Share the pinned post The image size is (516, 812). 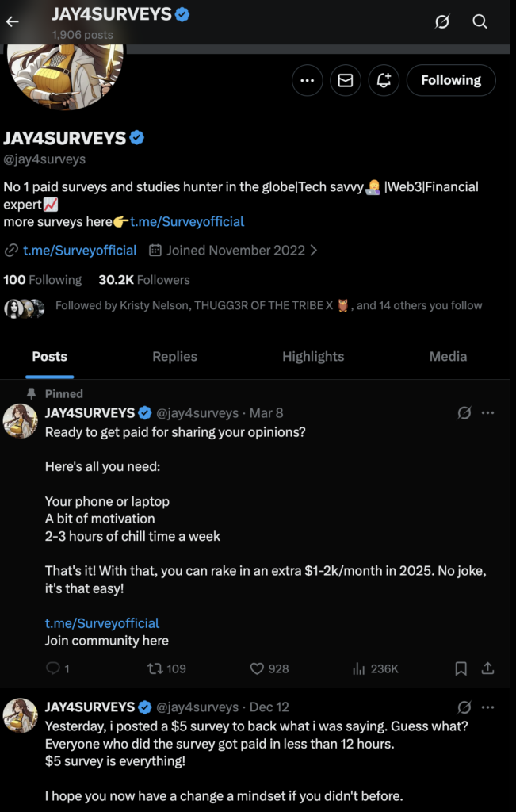click(x=488, y=668)
